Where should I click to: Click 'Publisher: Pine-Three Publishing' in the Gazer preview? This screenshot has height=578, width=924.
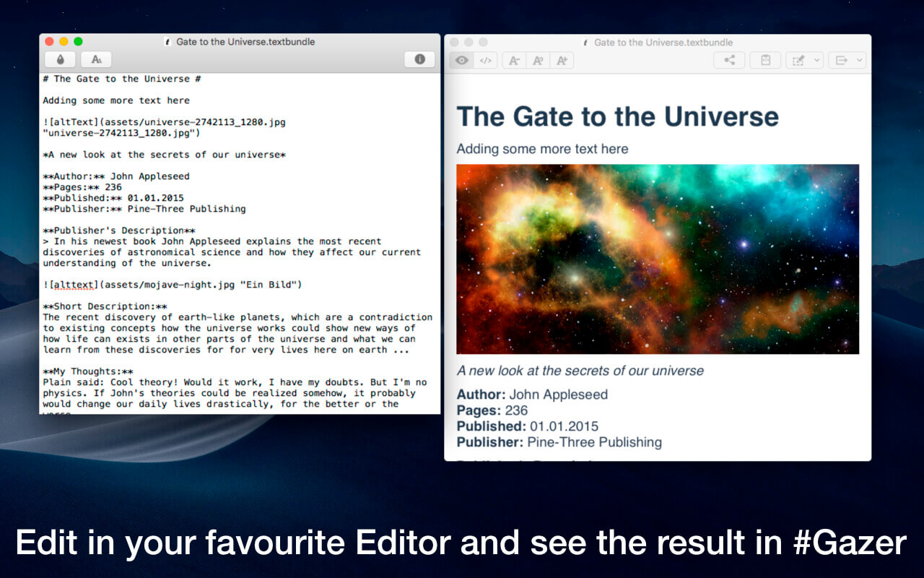point(559,442)
